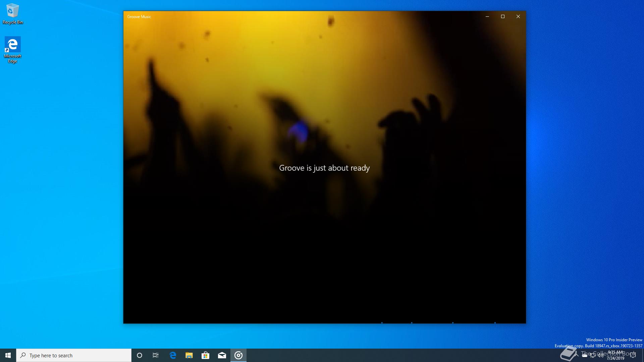This screenshot has width=644, height=362.
Task: Click the 'Groove is just about ready' text
Action: (x=324, y=168)
